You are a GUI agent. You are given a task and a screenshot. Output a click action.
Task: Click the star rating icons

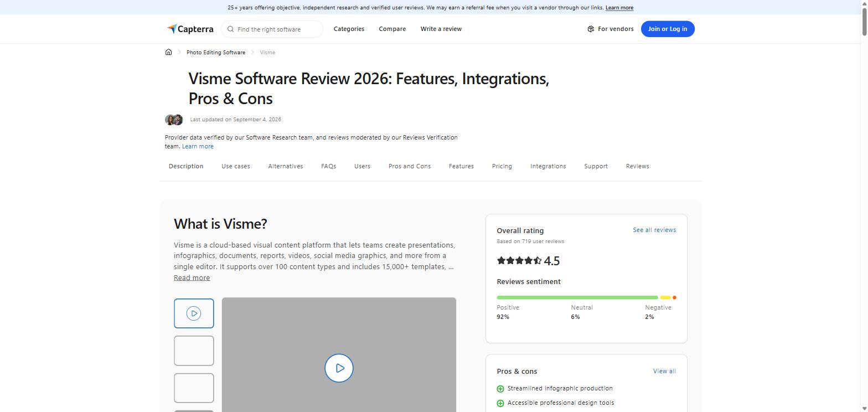pyautogui.click(x=519, y=260)
